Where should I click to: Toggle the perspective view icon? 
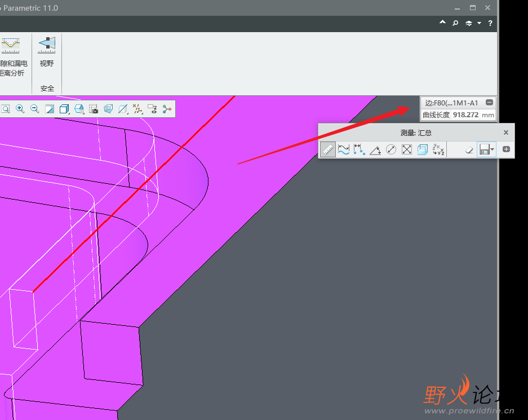pyautogui.click(x=108, y=109)
